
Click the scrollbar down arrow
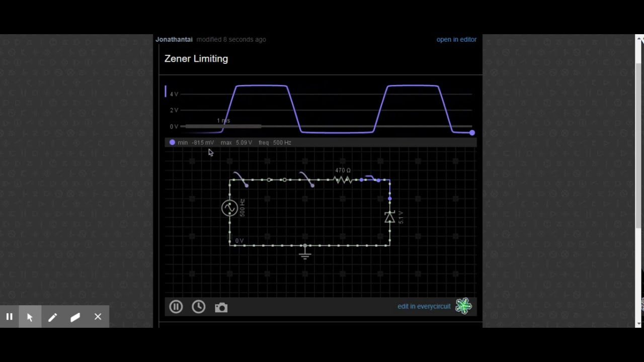pos(639,323)
